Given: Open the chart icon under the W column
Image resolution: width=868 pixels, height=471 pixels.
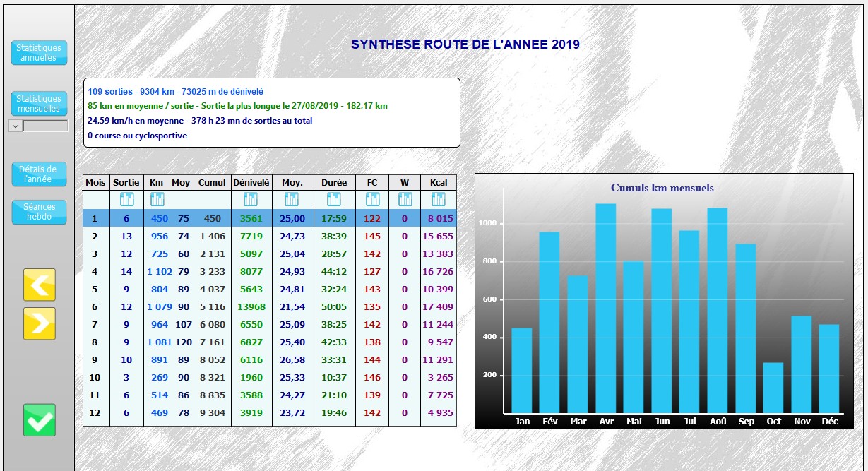Looking at the screenshot, I should [x=404, y=200].
